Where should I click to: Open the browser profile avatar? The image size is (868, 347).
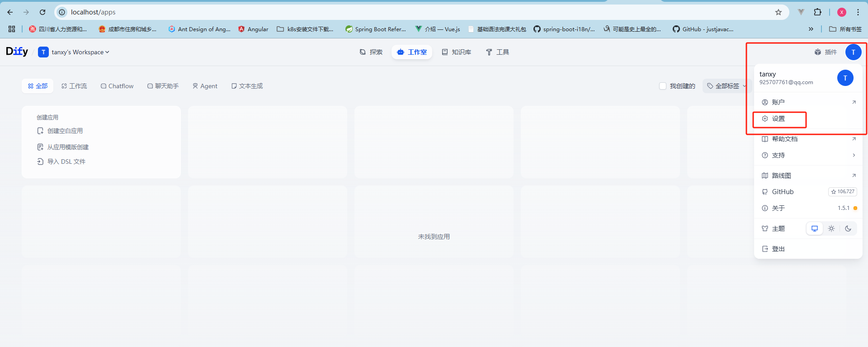click(x=842, y=12)
